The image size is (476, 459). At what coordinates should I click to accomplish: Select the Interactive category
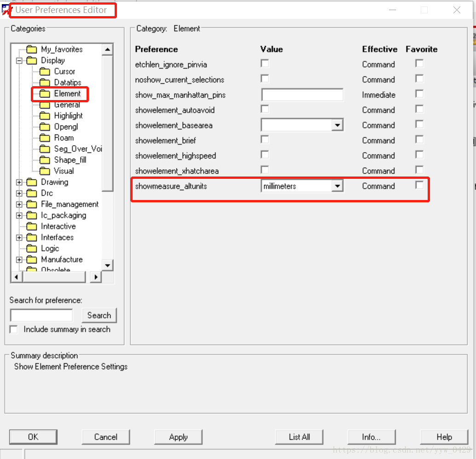58,226
